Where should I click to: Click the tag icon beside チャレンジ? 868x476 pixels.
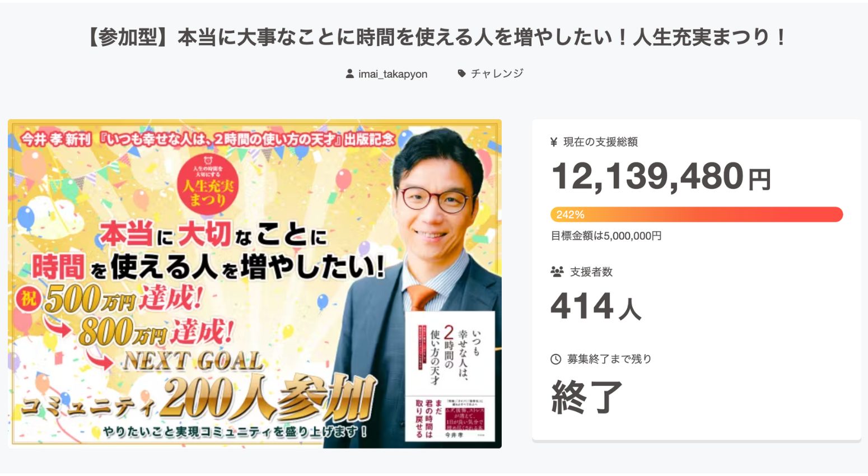click(461, 73)
